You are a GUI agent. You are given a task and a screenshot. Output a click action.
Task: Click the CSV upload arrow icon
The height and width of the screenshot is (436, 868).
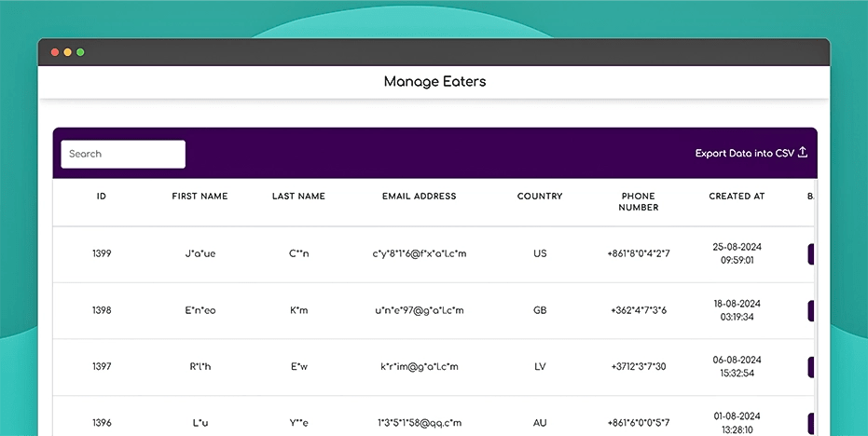[x=803, y=153]
